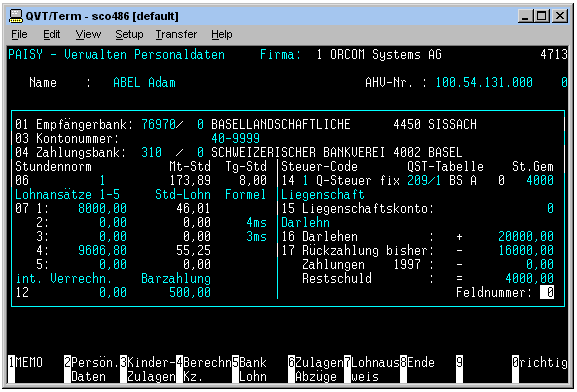577x392 pixels.
Task: Maximize the QVT/Term window
Action: click(542, 16)
